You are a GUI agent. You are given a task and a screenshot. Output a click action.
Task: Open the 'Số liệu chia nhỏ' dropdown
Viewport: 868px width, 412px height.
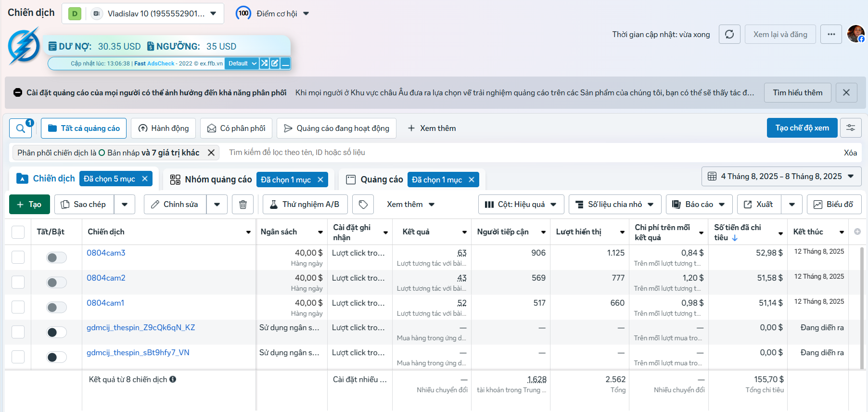click(615, 205)
